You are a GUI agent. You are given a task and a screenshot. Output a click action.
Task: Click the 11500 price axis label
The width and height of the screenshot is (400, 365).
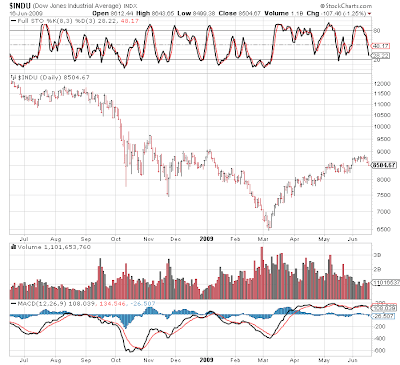[x=382, y=94]
